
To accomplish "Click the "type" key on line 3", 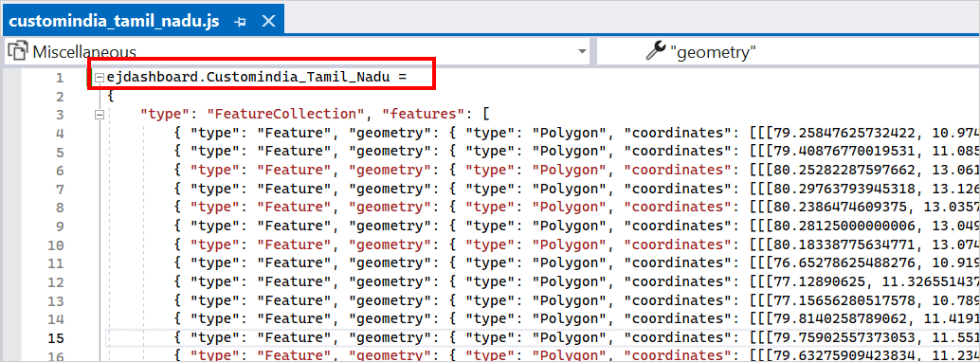I will coord(166,115).
